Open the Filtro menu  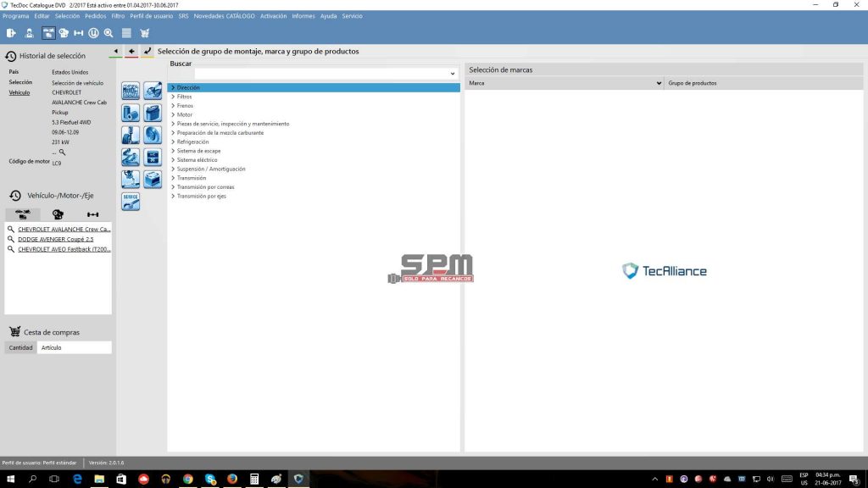tap(118, 16)
